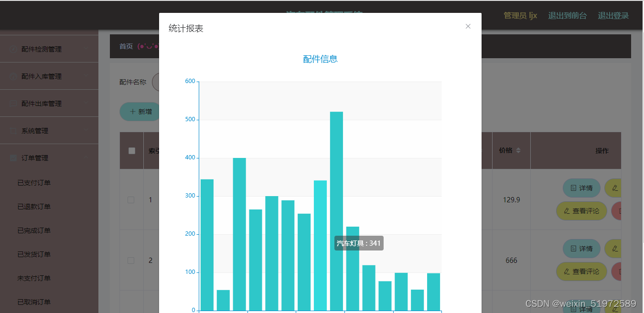This screenshot has height=313, width=644.
Task: Click the highlighted 汽车灯具 bar in the chart
Action: (320, 245)
